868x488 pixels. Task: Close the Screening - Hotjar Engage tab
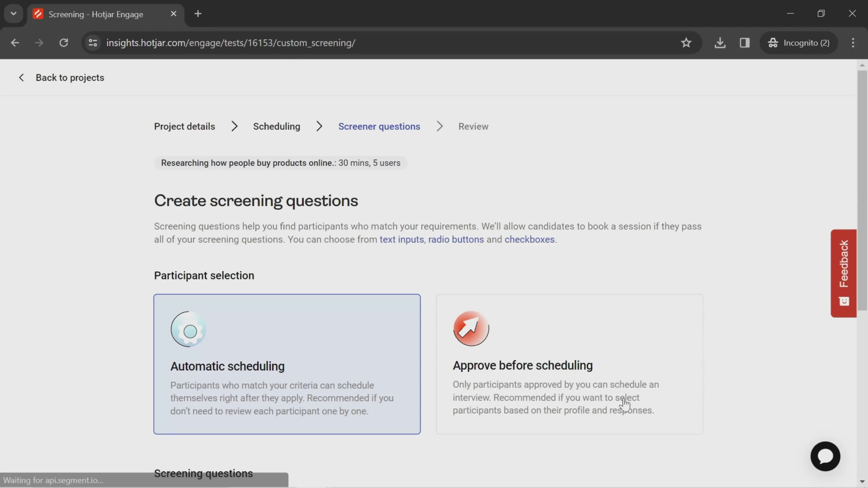[x=174, y=14]
